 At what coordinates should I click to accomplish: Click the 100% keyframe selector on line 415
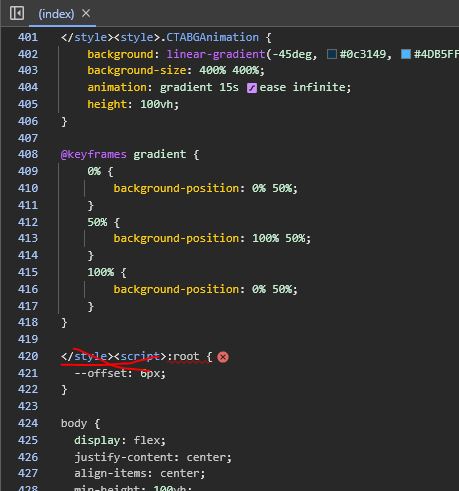[x=101, y=272]
